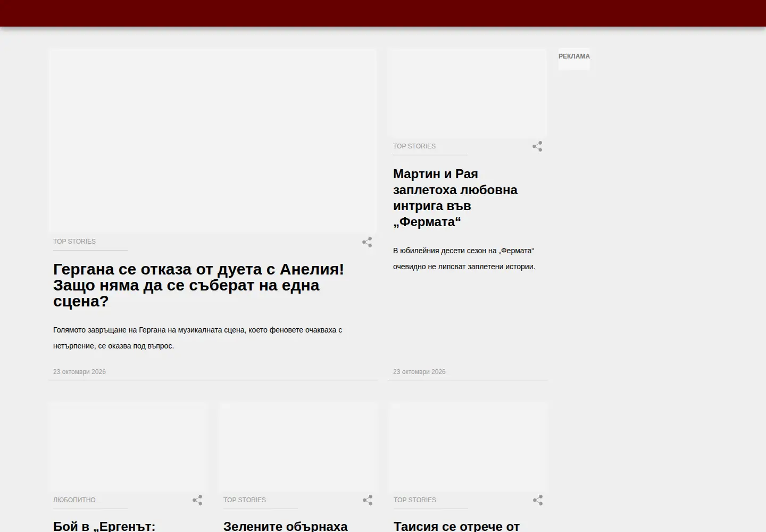Open headline Таисия се отрече от

pyautogui.click(x=456, y=526)
